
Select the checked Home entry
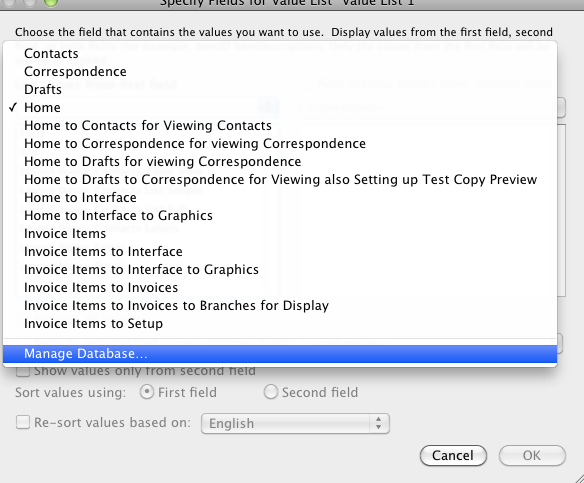[280, 108]
